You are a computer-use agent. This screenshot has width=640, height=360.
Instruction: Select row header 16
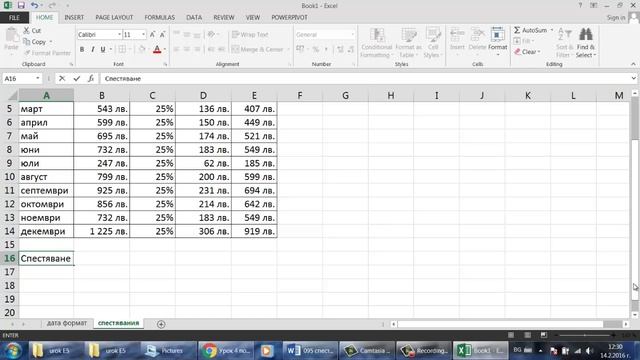[x=9, y=258]
